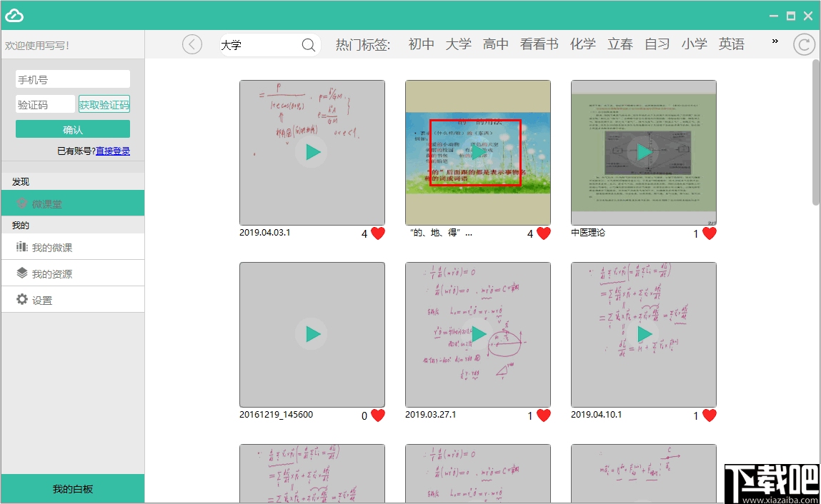Open the 直接登录 login link

click(x=113, y=151)
